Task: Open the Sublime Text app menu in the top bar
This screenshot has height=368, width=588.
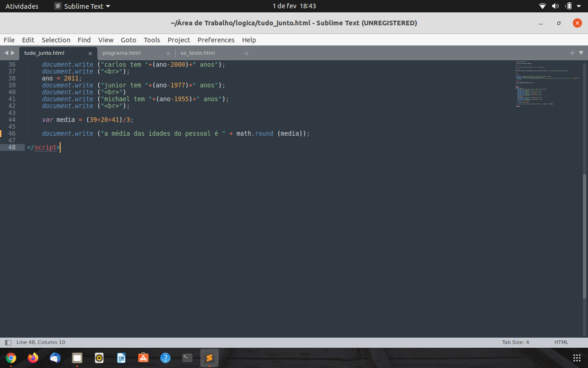Action: coord(82,6)
